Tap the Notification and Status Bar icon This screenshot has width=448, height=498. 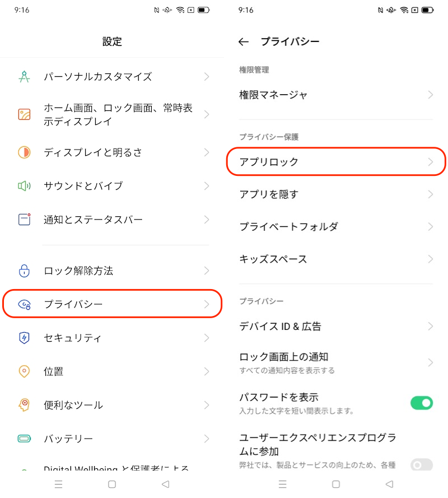click(24, 220)
